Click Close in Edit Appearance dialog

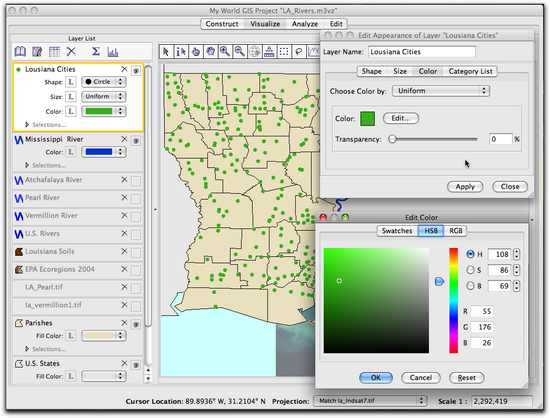pyautogui.click(x=510, y=187)
